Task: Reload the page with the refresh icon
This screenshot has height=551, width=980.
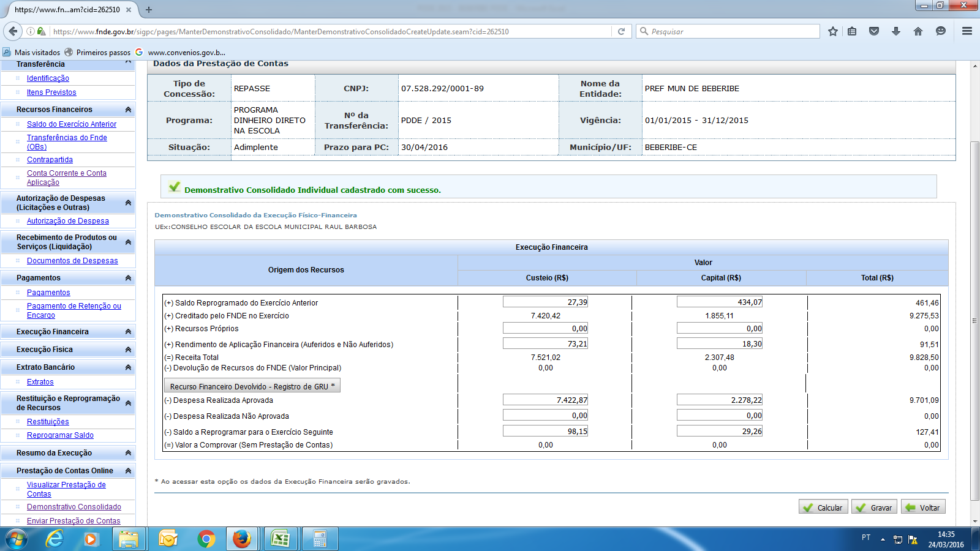Action: (621, 31)
